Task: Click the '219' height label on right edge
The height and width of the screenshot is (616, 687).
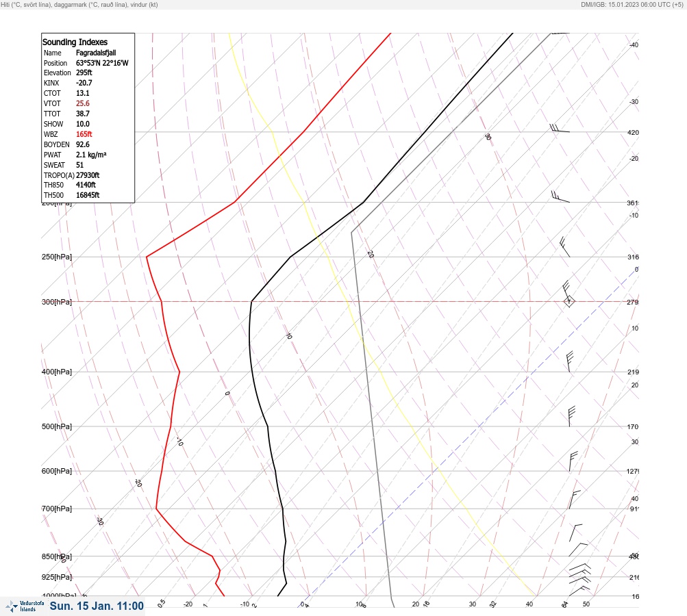Action: click(633, 372)
